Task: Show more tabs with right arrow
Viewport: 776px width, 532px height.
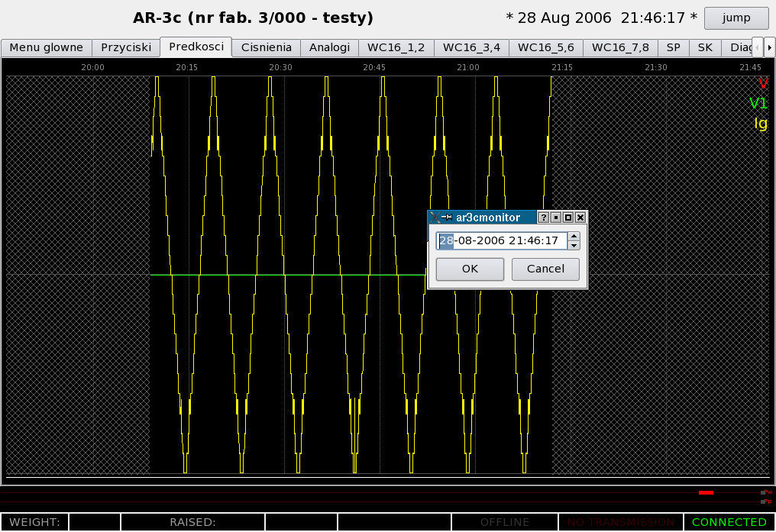Action: (x=769, y=47)
